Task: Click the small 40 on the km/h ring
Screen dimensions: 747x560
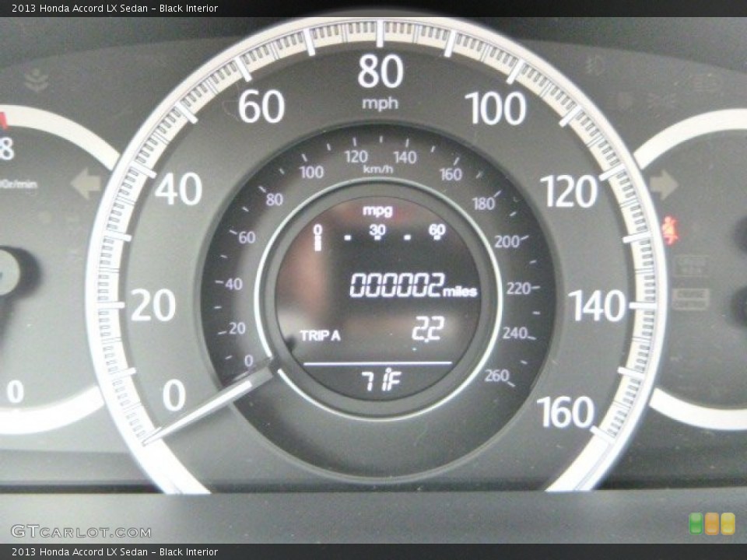Action: click(233, 285)
